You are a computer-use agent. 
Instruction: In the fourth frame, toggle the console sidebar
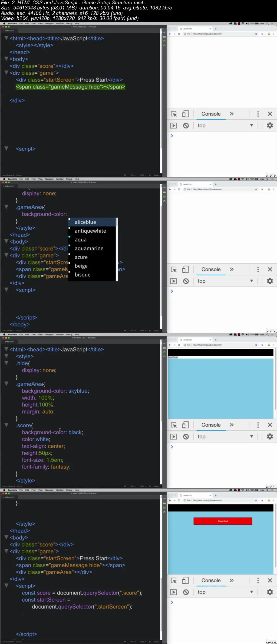pos(173,592)
